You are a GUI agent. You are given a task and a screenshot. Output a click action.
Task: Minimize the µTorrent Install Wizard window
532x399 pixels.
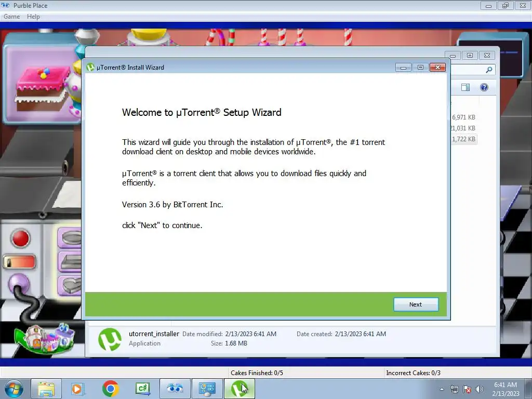coord(403,68)
